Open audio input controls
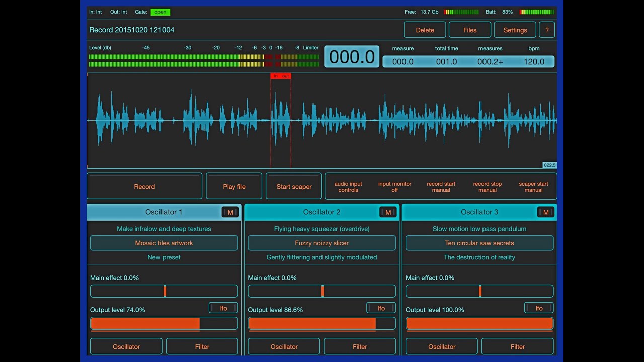Viewport: 644px width, 362px height. pos(348,187)
